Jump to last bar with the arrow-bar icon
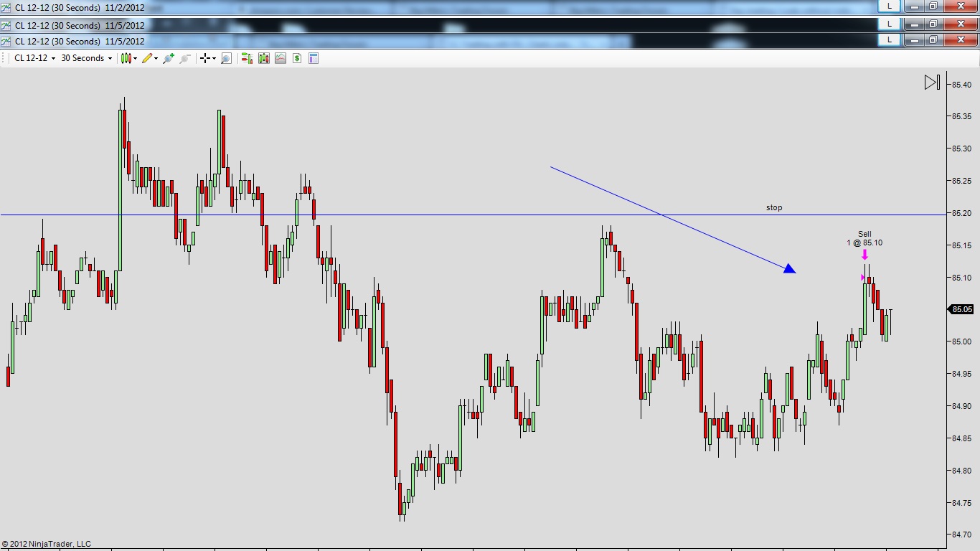This screenshot has width=980, height=551. coord(932,83)
